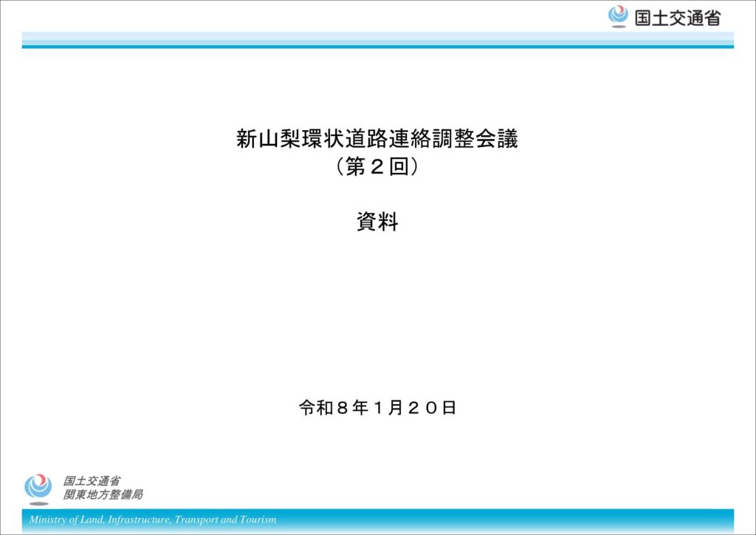The width and height of the screenshot is (756, 535).
Task: Select the top-right 国土交通省 header text
Action: tap(677, 18)
